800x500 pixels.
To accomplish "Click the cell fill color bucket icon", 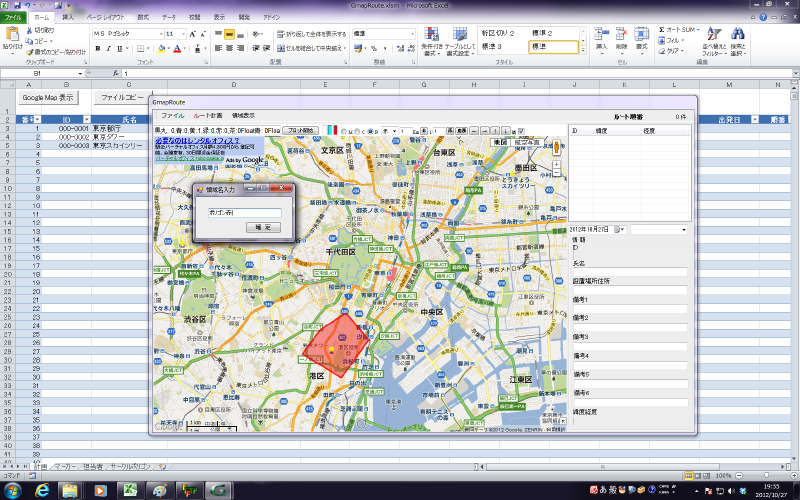I will click(159, 47).
